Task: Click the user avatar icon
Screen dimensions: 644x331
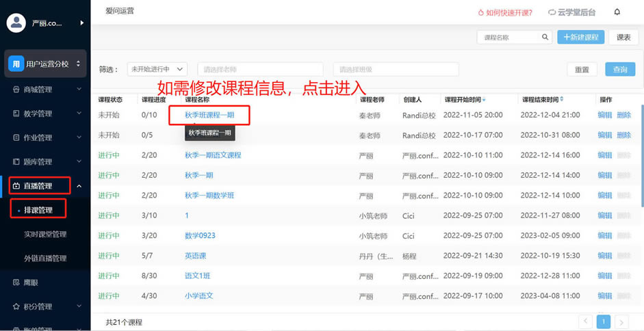Action: (x=16, y=23)
